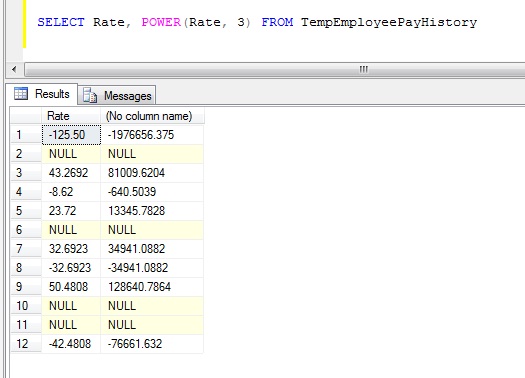Select the NULL result cell in row 11
The width and height of the screenshot is (525, 378).
coord(152,325)
